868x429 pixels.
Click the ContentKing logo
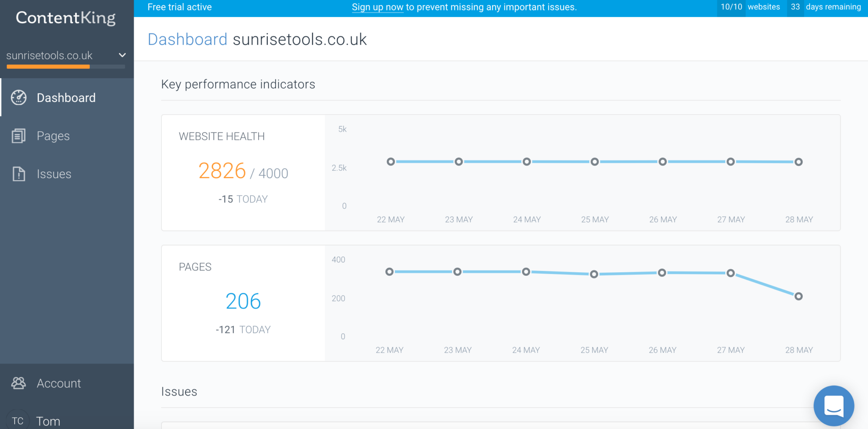[65, 18]
